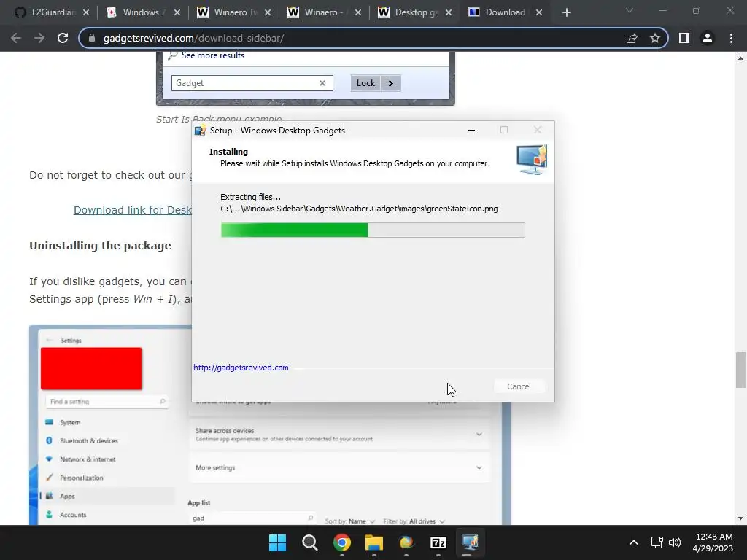Viewport: 747px width, 560px height.
Task: Expand the Share across devices chevron
Action: [479, 435]
